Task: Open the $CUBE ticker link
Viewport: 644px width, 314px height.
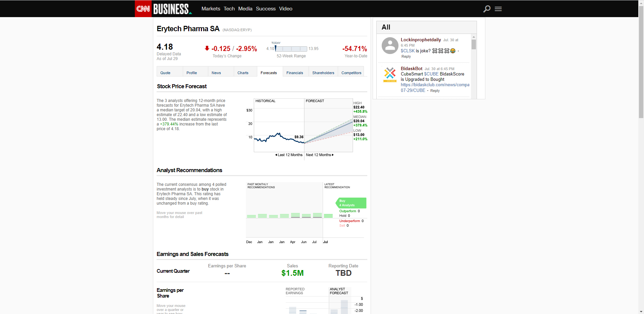Action: [x=431, y=74]
